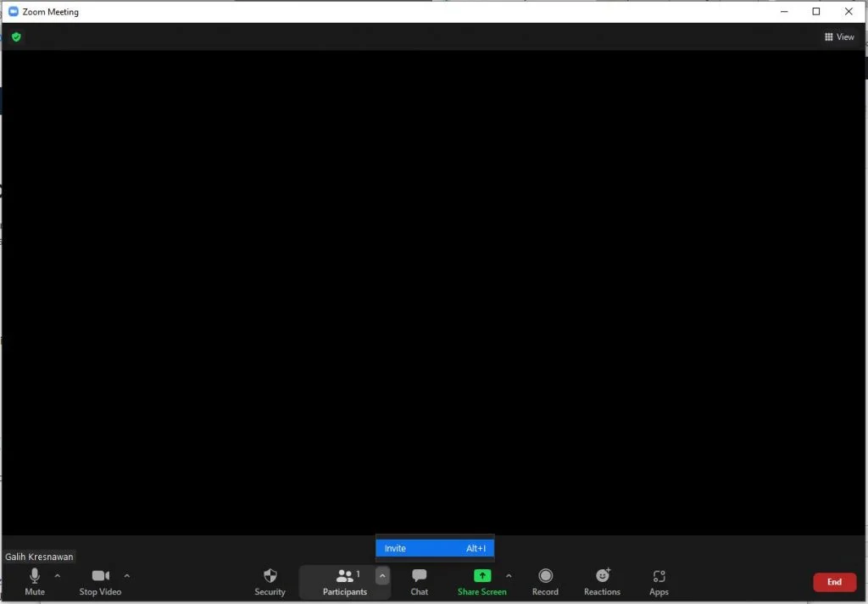Maximize the Zoom Meeting window
The height and width of the screenshot is (604, 868).
[816, 12]
